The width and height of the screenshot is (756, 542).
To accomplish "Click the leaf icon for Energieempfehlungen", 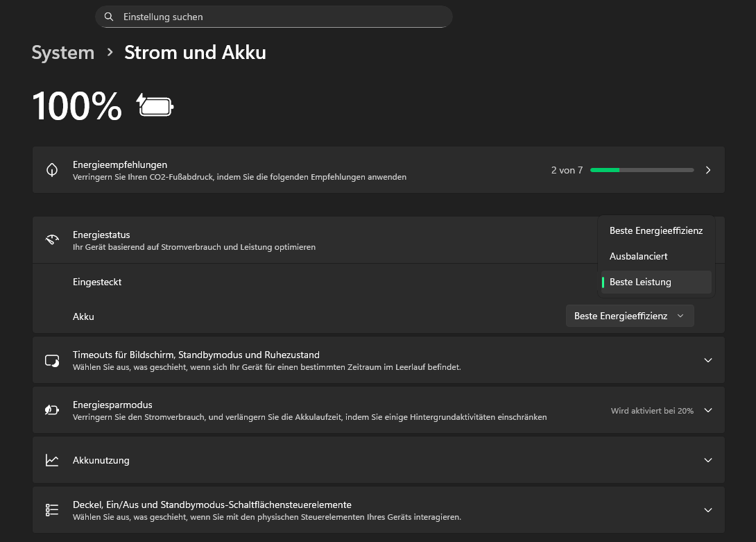I will pyautogui.click(x=52, y=170).
